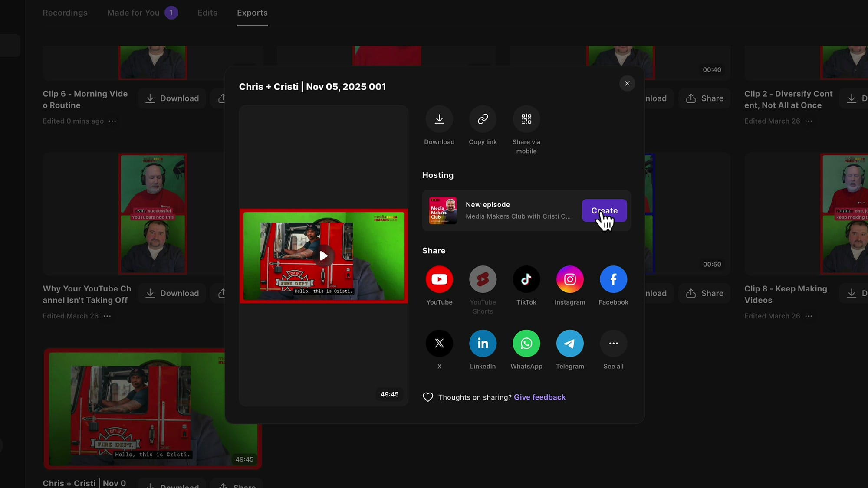Open the Made for You tab
The image size is (868, 488).
point(133,13)
